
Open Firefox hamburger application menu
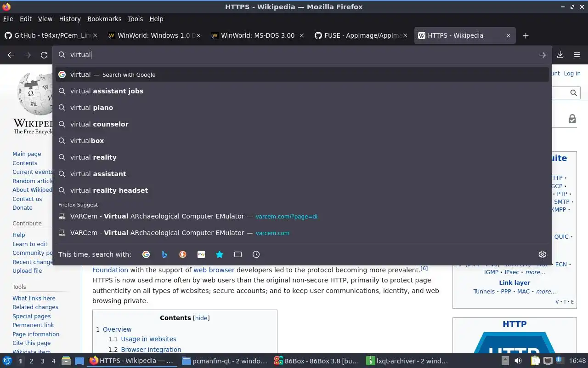coord(577,55)
